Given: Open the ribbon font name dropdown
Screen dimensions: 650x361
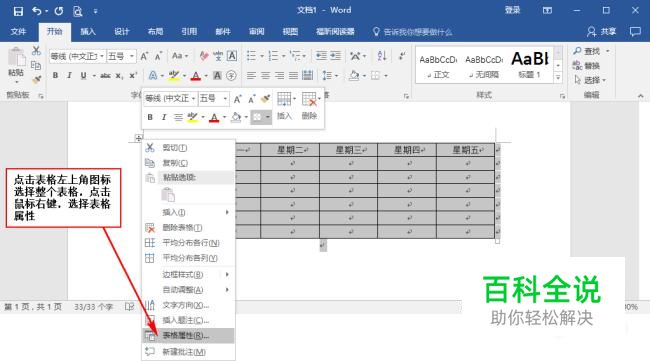Looking at the screenshot, I should tap(102, 56).
